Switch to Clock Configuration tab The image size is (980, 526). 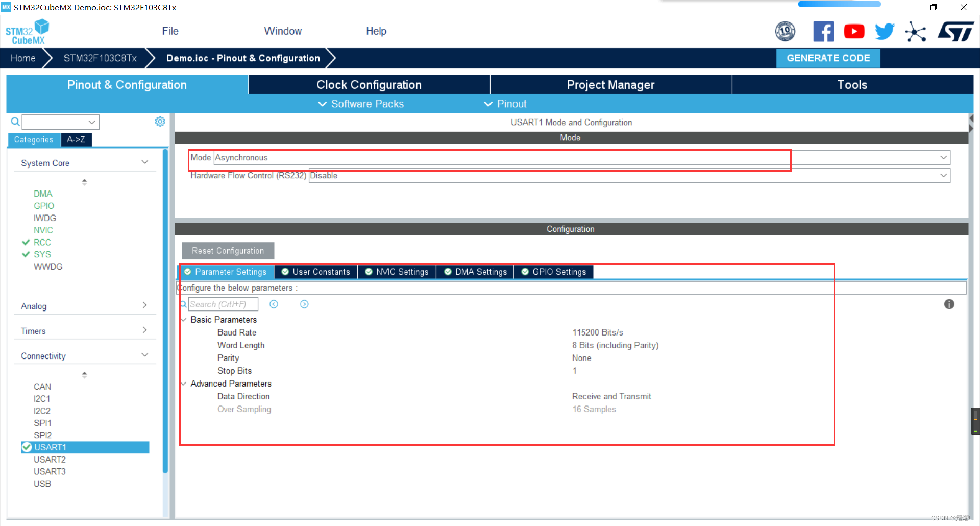[x=369, y=85]
